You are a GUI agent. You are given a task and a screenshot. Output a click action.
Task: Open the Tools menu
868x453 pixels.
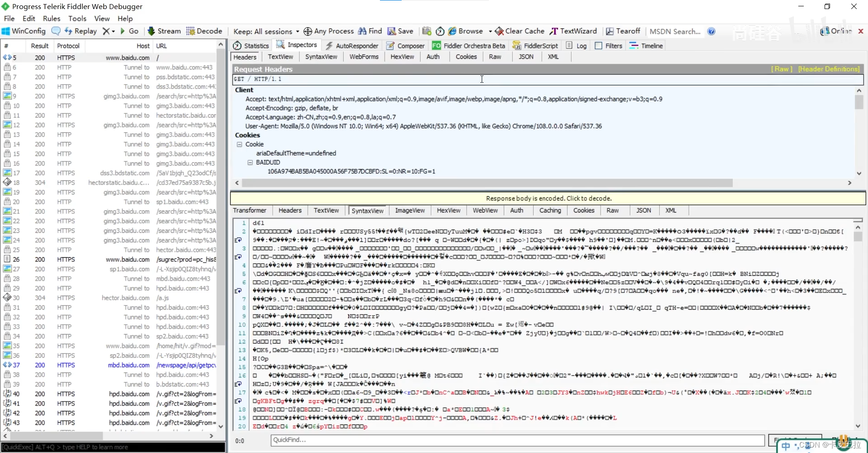(77, 19)
